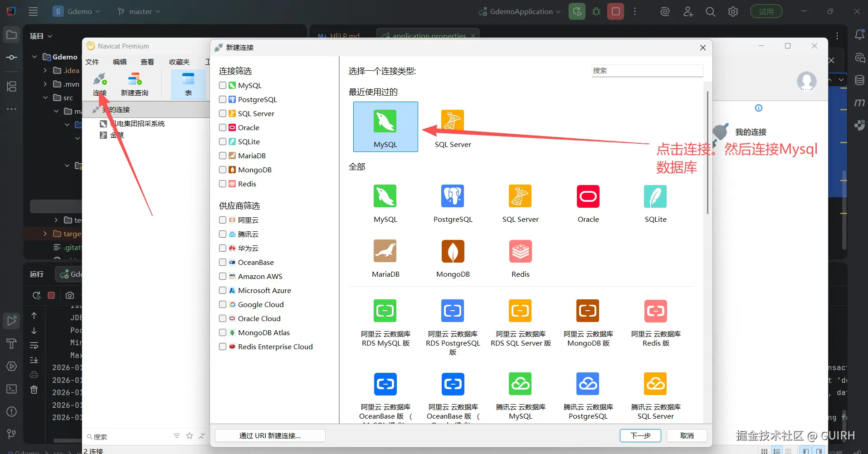Pick Aliyun RDS PostgreSQL connection icon
Viewport: 868px width, 454px height.
coord(453,311)
